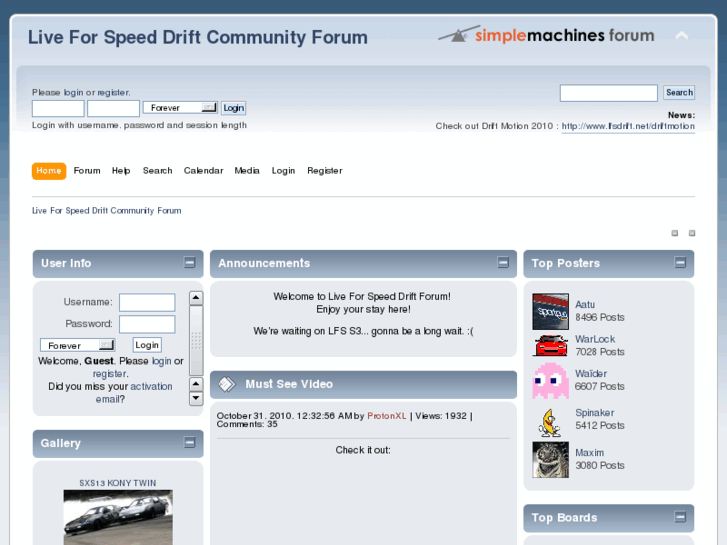Screen dimensions: 727x545
Task: Open the driftmotion news link
Action: [x=628, y=126]
